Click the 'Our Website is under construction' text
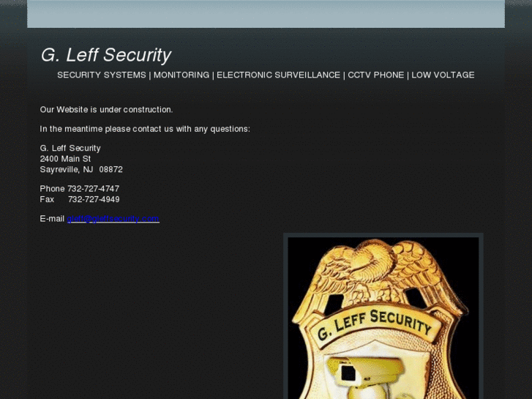532x399 pixels. point(106,110)
